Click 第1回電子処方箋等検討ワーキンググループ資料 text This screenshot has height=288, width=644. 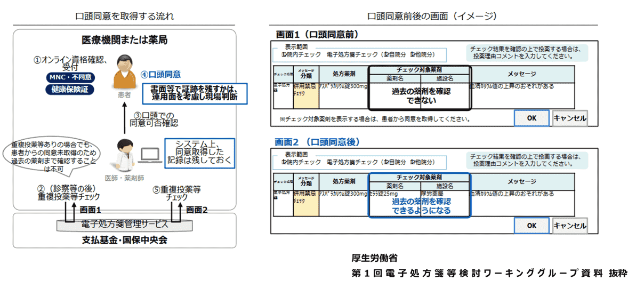tap(478, 273)
